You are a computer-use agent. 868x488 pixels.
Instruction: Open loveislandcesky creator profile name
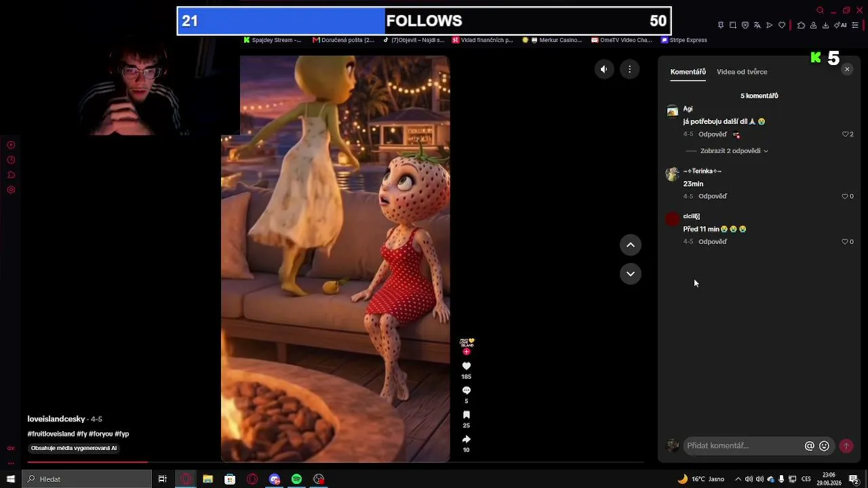(x=56, y=419)
